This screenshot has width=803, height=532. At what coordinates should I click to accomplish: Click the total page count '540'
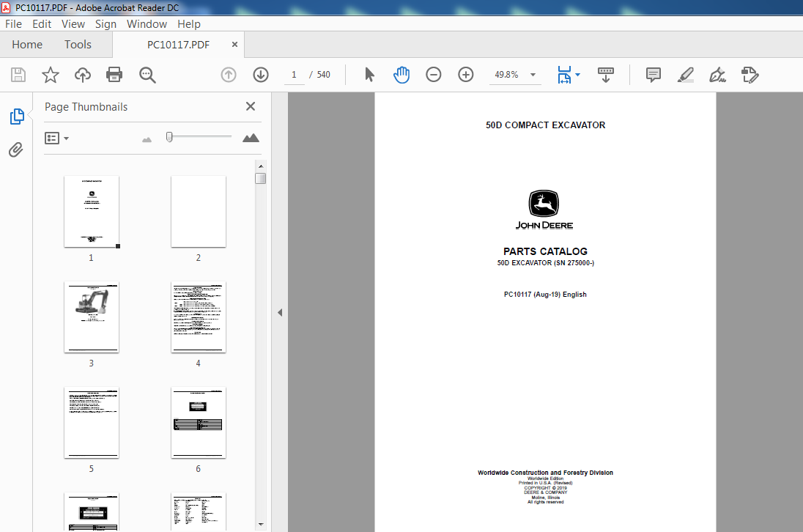[x=324, y=75]
